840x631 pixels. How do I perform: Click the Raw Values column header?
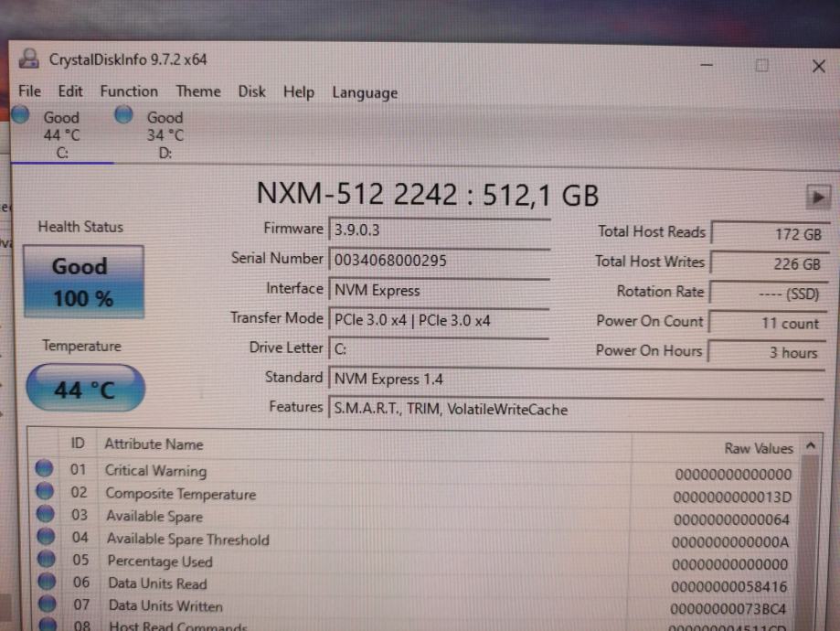click(x=717, y=448)
